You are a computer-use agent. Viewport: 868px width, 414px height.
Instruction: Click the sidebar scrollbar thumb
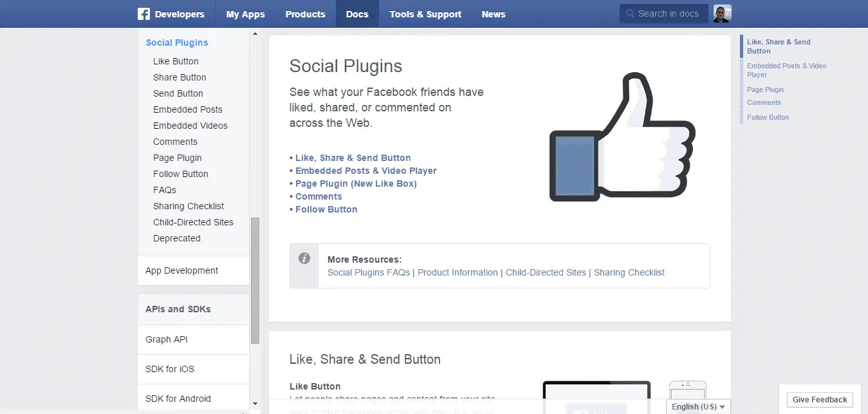(255, 280)
